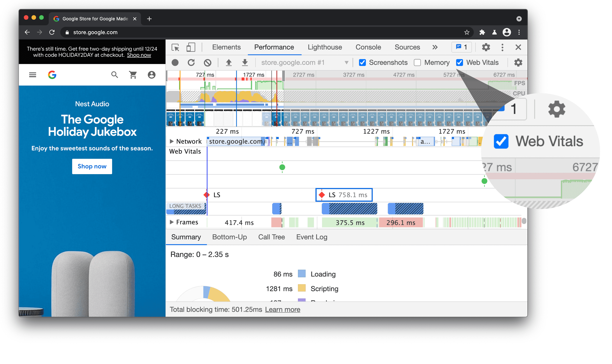Viewport: 612px width, 364px height.
Task: Click the reload and profile icon
Action: tap(191, 62)
